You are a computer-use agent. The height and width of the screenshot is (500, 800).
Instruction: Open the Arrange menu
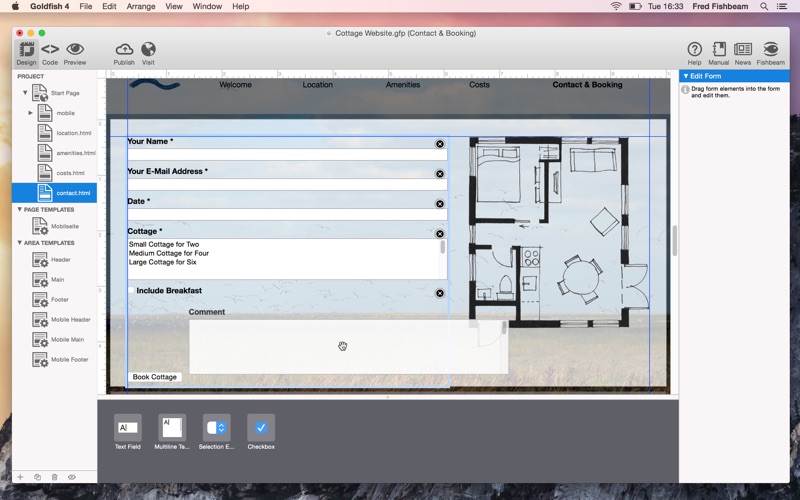141,6
